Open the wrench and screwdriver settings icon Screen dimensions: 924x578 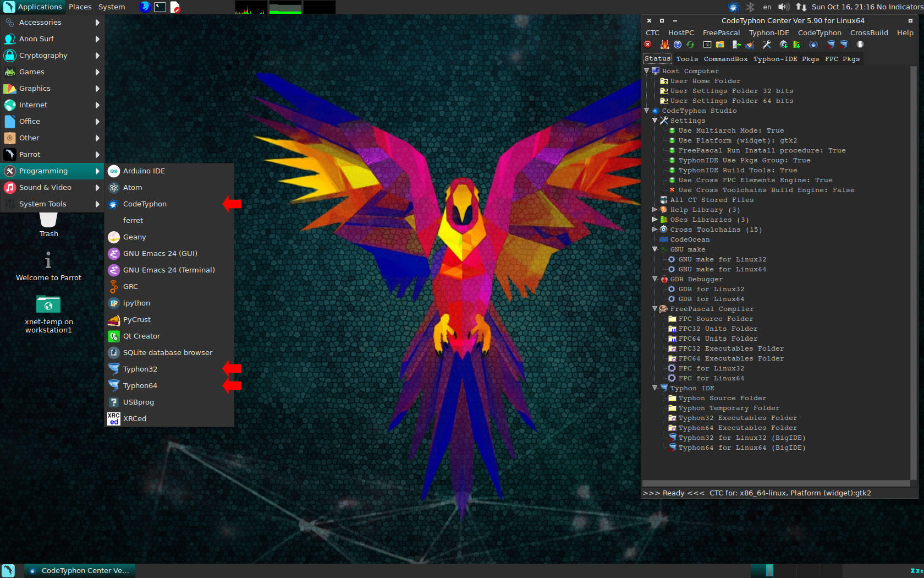coord(767,45)
